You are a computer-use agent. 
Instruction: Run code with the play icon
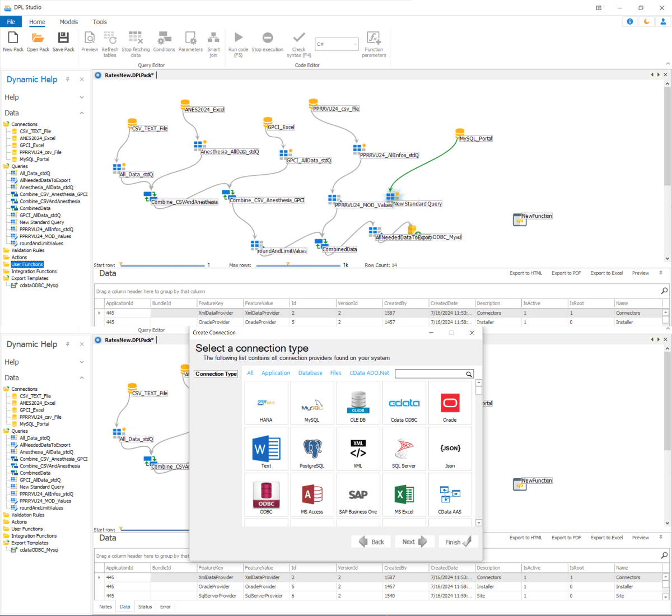tap(239, 38)
